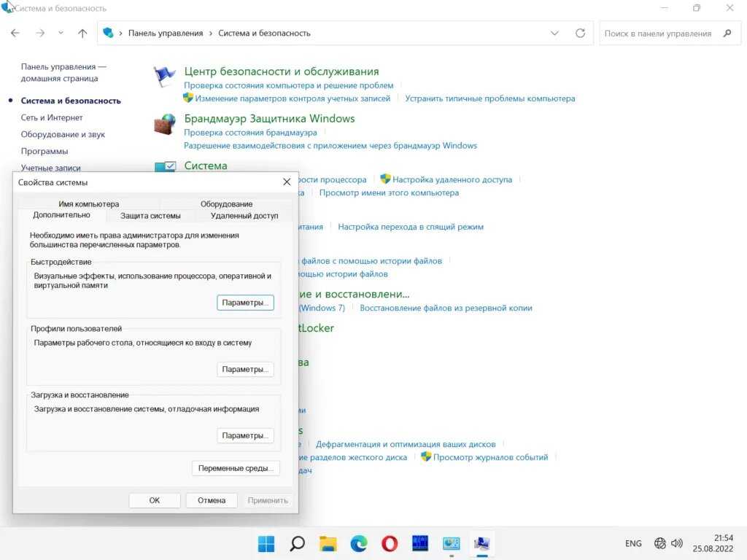Click the Windows Start button on taskbar

[266, 543]
